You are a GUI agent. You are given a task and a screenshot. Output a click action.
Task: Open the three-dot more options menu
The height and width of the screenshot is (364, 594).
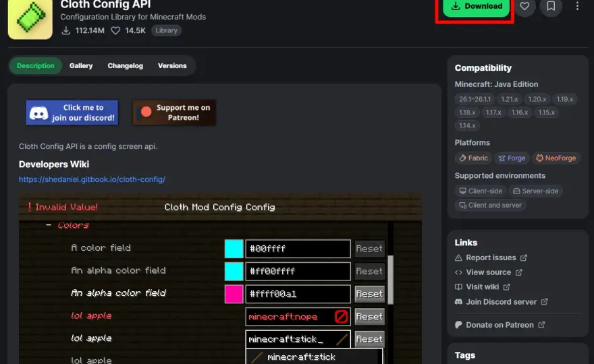(577, 6)
